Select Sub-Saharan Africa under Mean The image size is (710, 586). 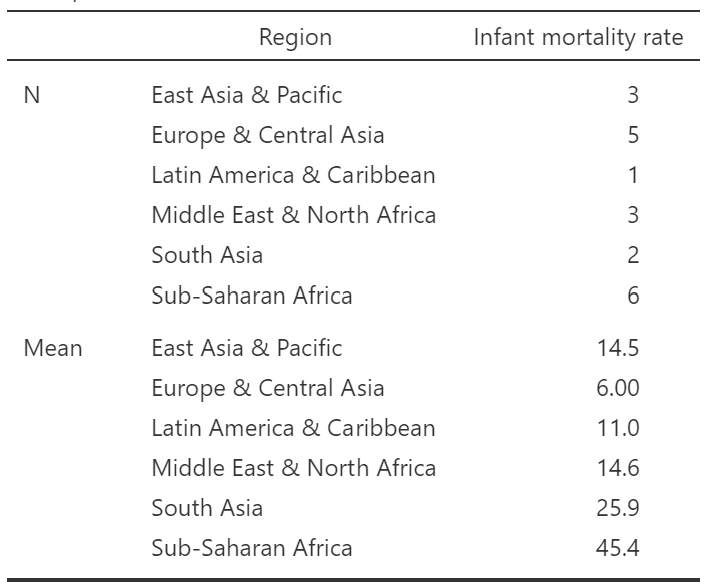click(x=251, y=548)
